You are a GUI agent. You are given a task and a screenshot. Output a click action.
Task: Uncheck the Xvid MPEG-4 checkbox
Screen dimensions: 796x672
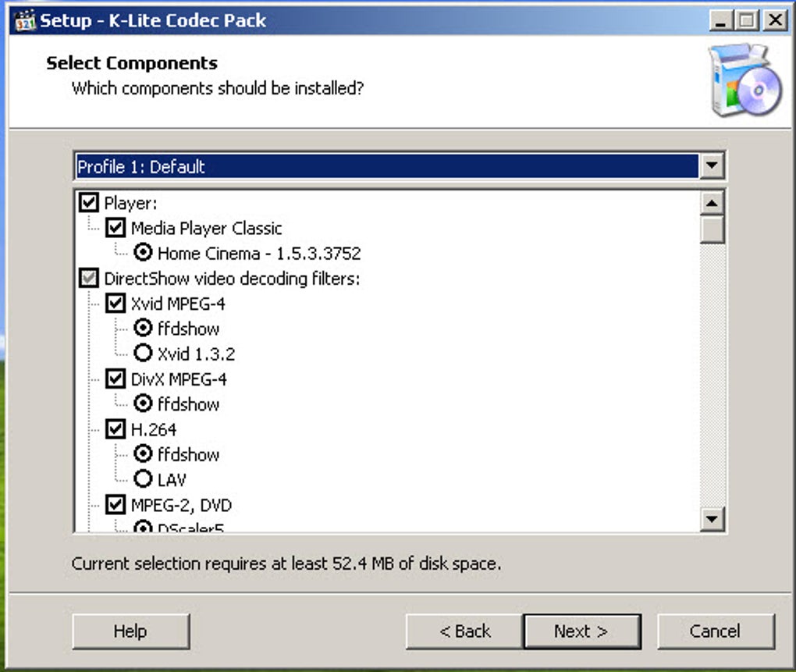(x=115, y=304)
